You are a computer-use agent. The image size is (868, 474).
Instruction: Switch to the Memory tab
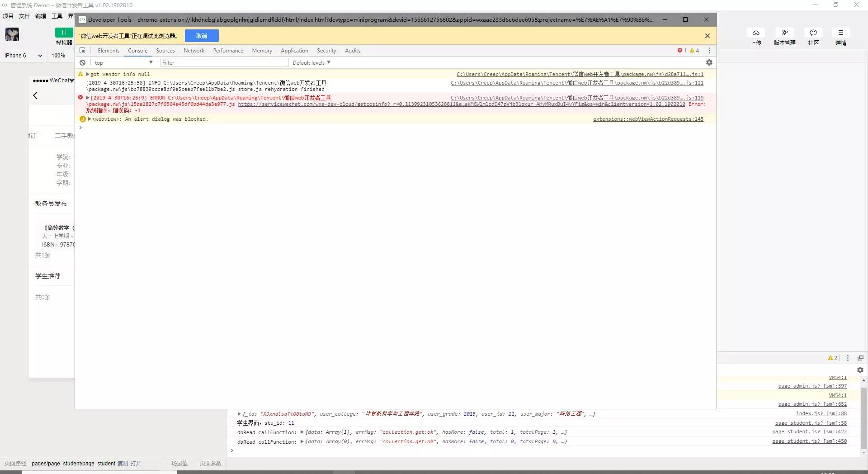[262, 51]
